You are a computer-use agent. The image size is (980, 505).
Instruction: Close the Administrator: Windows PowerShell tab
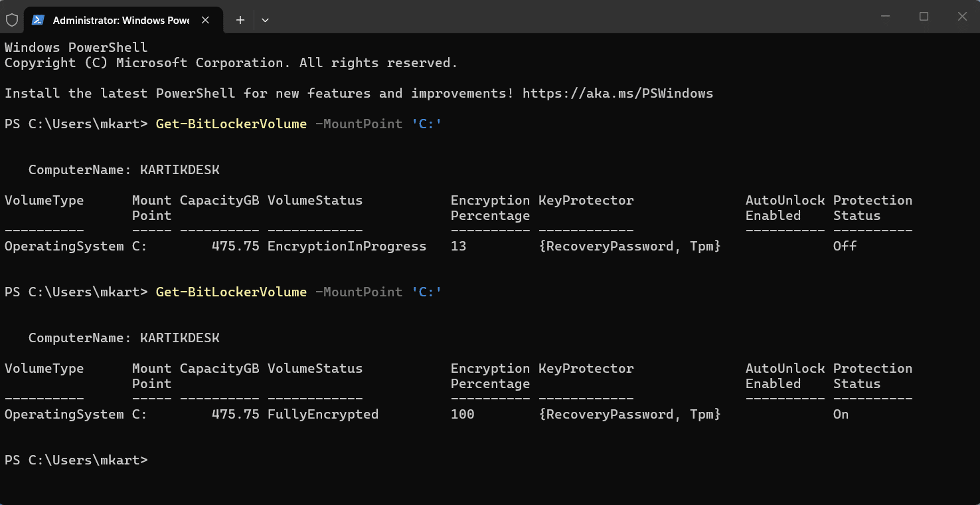pyautogui.click(x=205, y=20)
